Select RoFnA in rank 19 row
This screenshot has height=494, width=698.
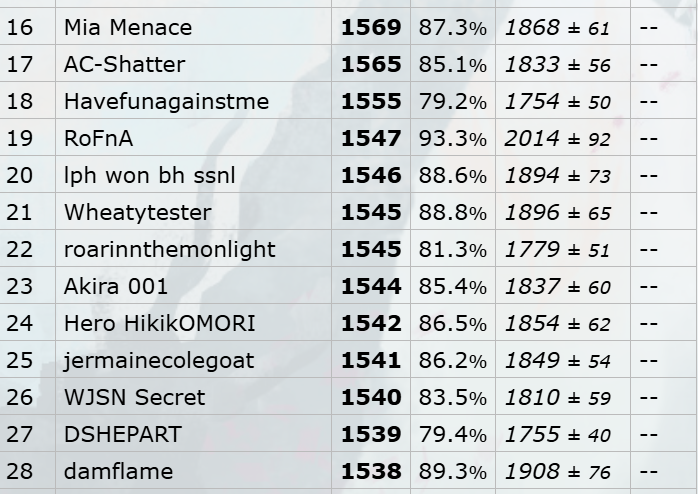(x=98, y=138)
